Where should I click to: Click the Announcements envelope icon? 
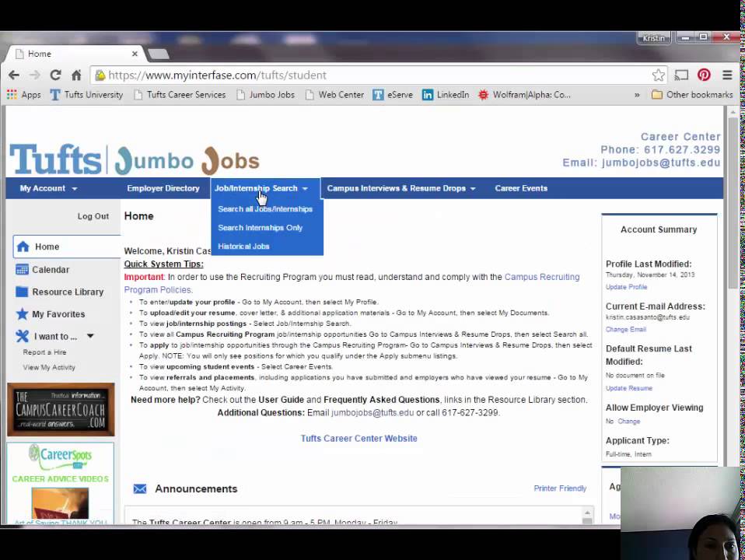(140, 488)
